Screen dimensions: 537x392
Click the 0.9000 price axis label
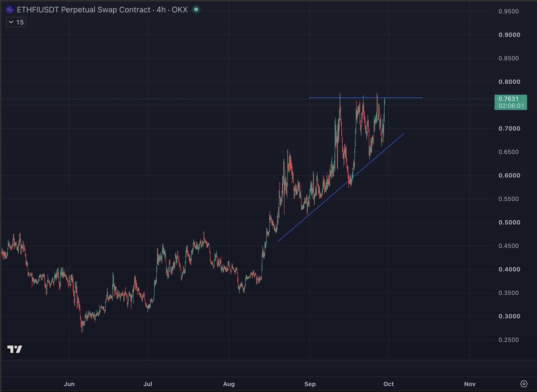[x=509, y=34]
